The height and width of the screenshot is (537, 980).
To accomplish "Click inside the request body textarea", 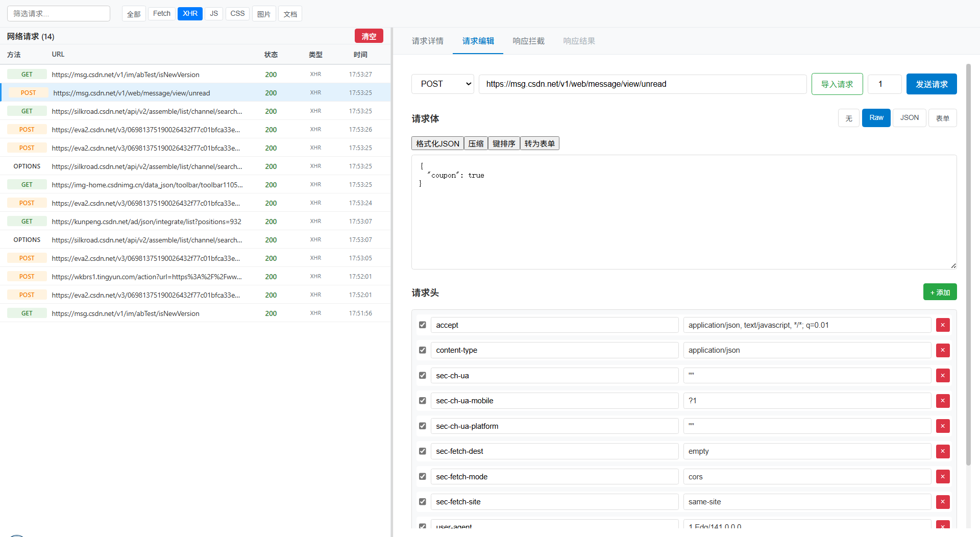I will click(x=684, y=212).
